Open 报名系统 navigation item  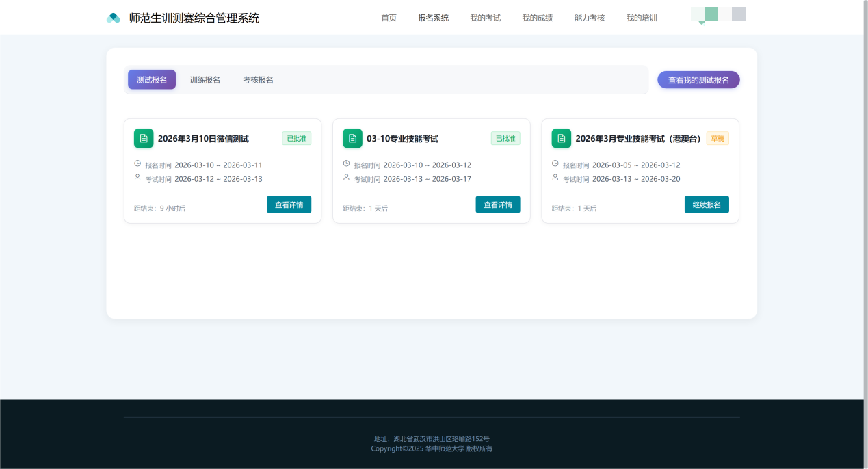tap(434, 18)
